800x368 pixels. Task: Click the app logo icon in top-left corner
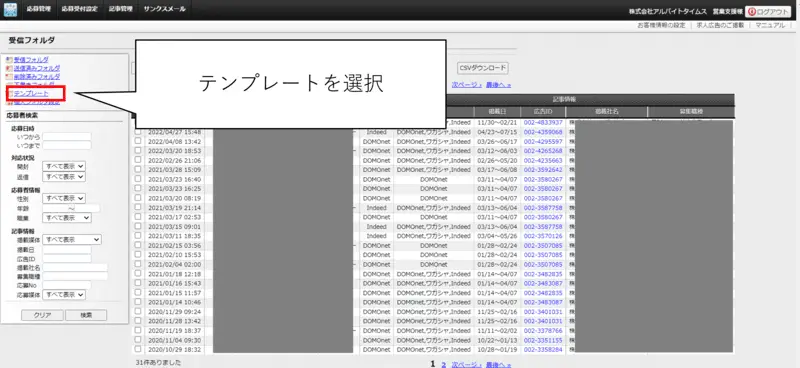tap(10, 10)
